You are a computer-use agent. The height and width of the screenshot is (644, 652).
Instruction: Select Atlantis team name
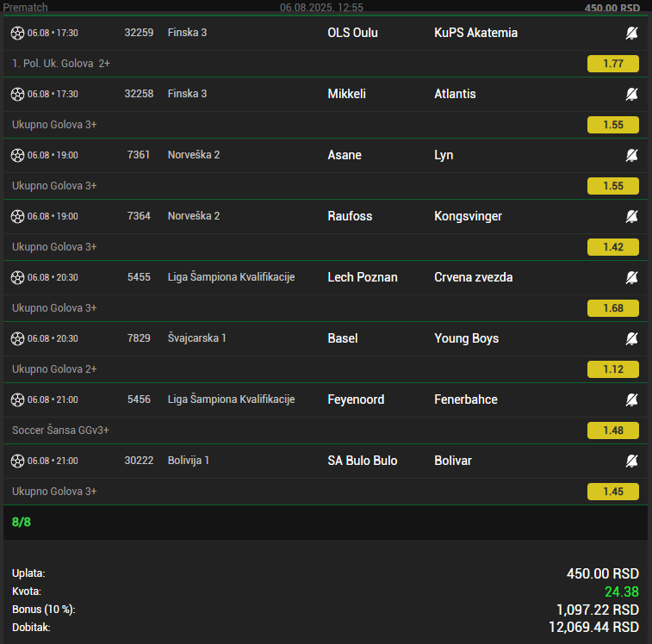click(x=455, y=94)
